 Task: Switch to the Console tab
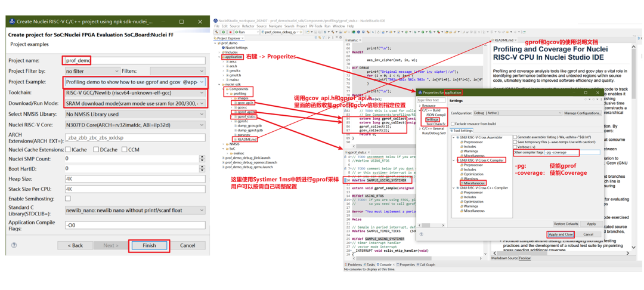(x=385, y=265)
